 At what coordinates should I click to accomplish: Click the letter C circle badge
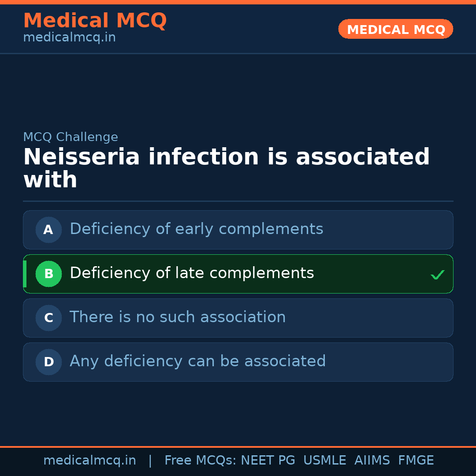coord(48,318)
